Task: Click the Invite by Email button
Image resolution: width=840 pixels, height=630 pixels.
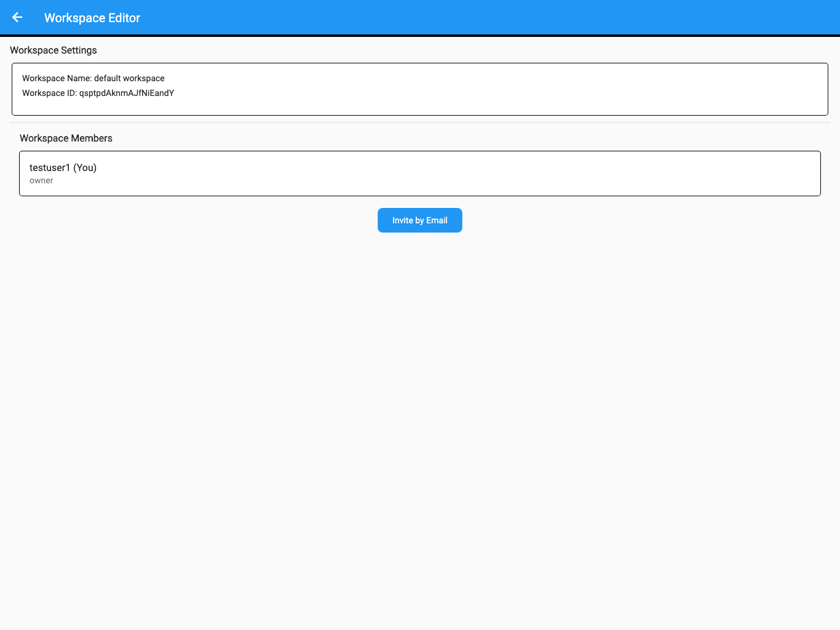Action: click(x=420, y=220)
